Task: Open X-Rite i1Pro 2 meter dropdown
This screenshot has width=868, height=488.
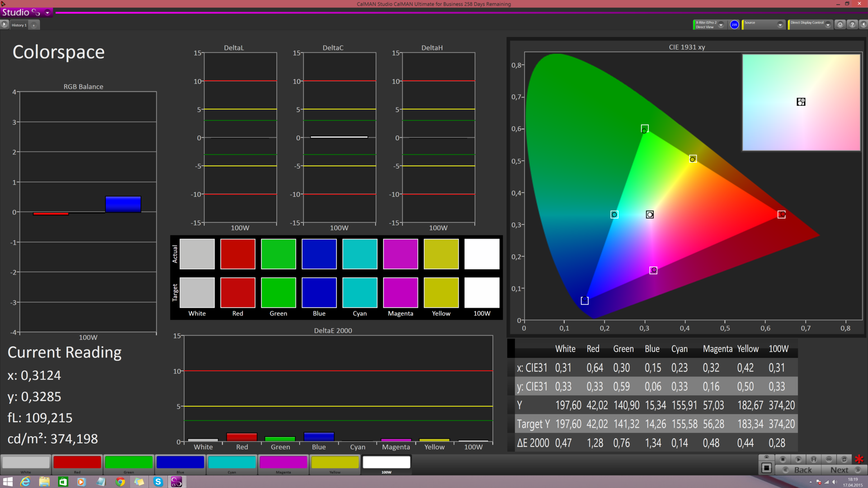Action: (x=721, y=25)
